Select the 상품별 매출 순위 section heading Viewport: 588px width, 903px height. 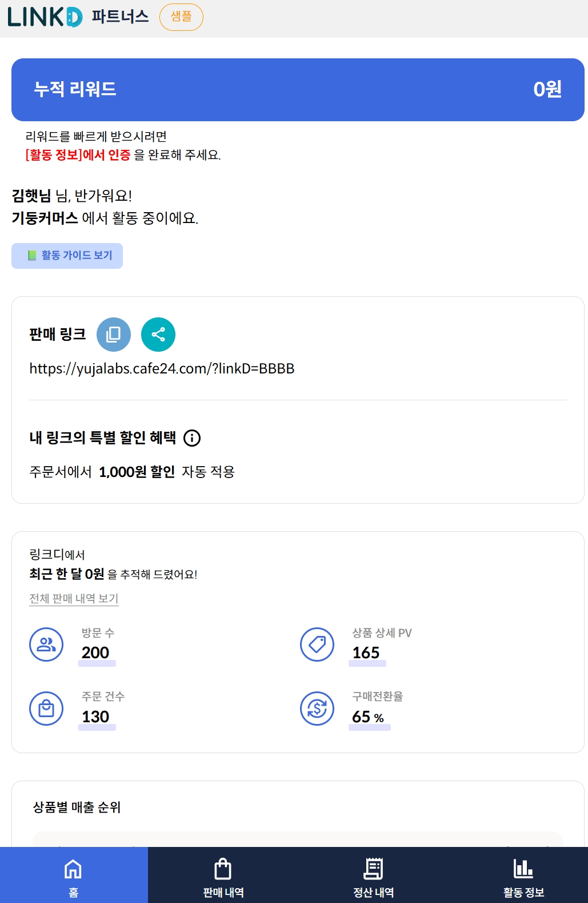click(77, 807)
